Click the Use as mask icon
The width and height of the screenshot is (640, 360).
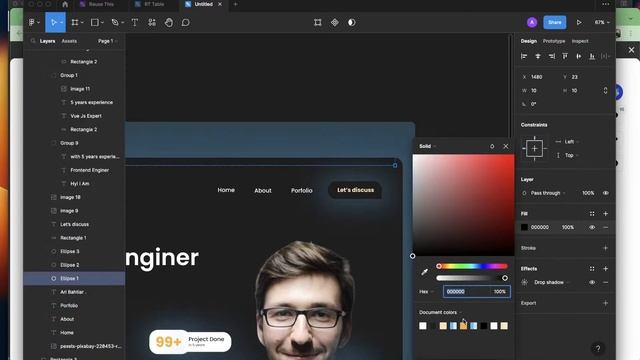(351, 22)
